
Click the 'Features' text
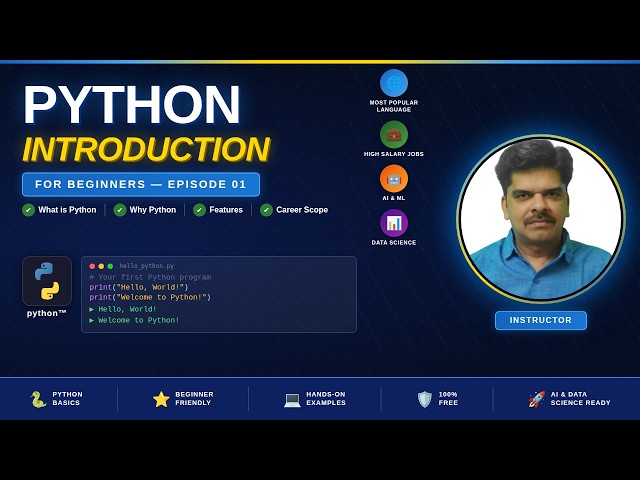coord(226,210)
